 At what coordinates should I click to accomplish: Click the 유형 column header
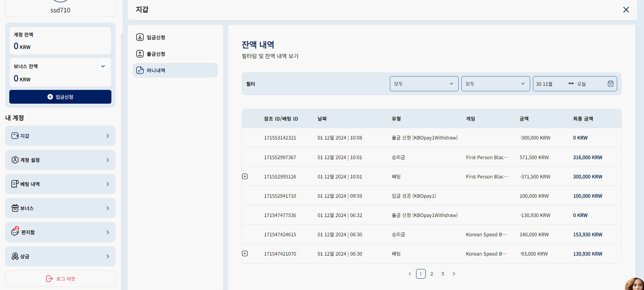point(396,118)
